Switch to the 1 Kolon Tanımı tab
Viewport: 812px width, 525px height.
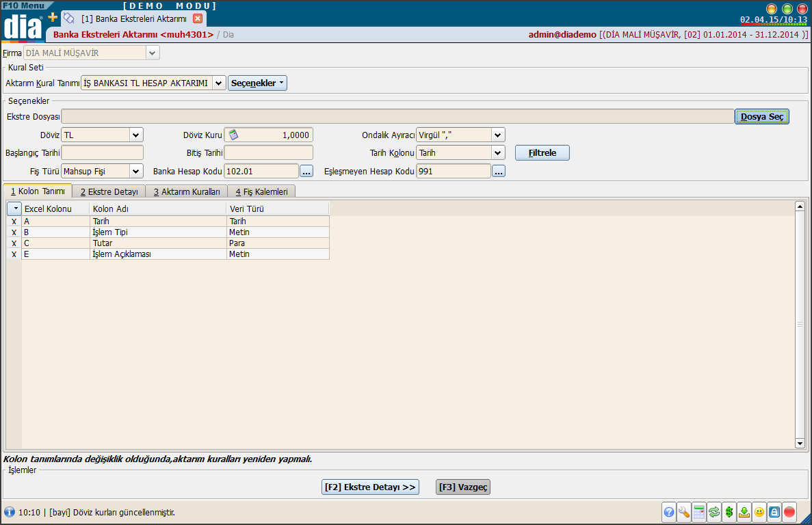pos(38,191)
